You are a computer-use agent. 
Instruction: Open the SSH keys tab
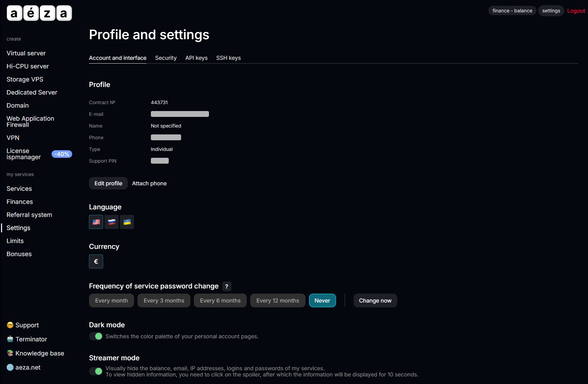tap(228, 58)
